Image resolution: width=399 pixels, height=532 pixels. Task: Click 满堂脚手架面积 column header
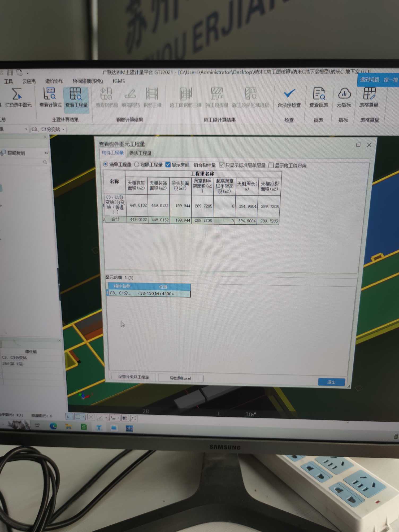coord(202,186)
